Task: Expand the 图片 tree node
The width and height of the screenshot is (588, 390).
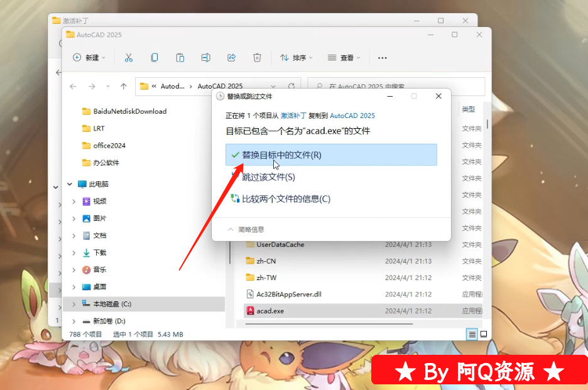Action: tap(74, 219)
